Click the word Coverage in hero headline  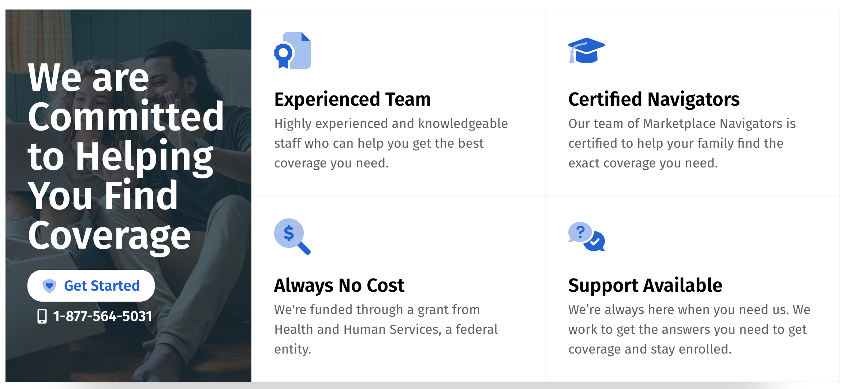[x=109, y=235]
